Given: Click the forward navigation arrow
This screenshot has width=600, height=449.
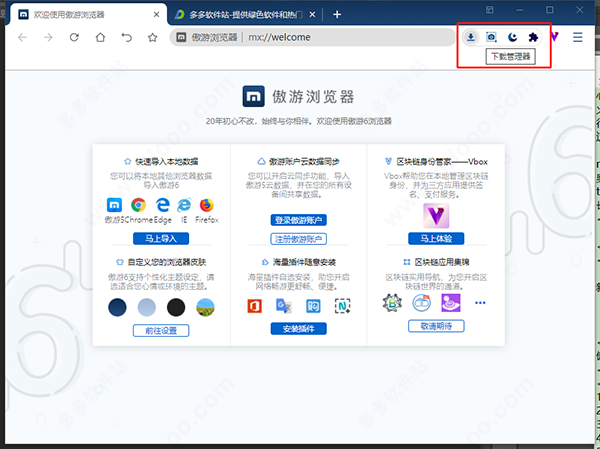Looking at the screenshot, I should (x=48, y=37).
